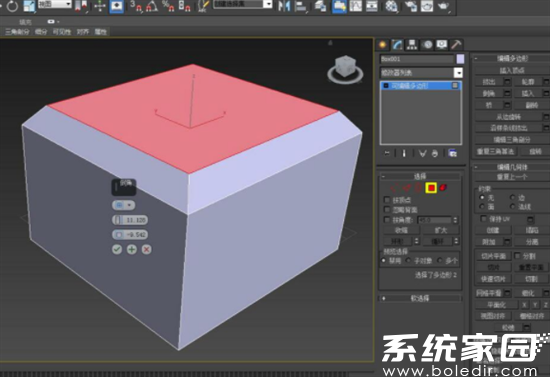Cancel bevel caddy with red X

[147, 249]
